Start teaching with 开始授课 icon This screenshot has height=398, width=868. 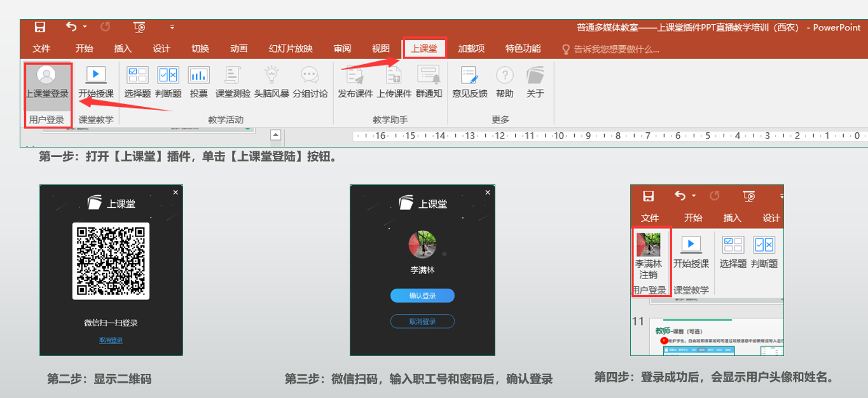[x=96, y=83]
